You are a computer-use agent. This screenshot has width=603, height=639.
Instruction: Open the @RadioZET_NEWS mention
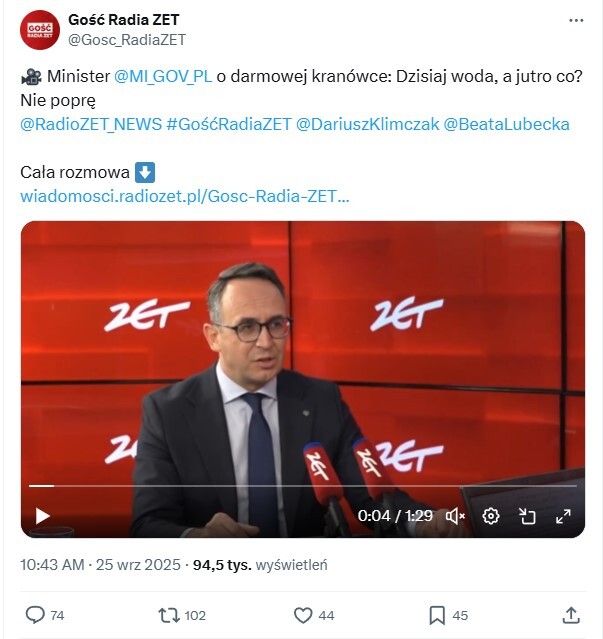point(91,124)
